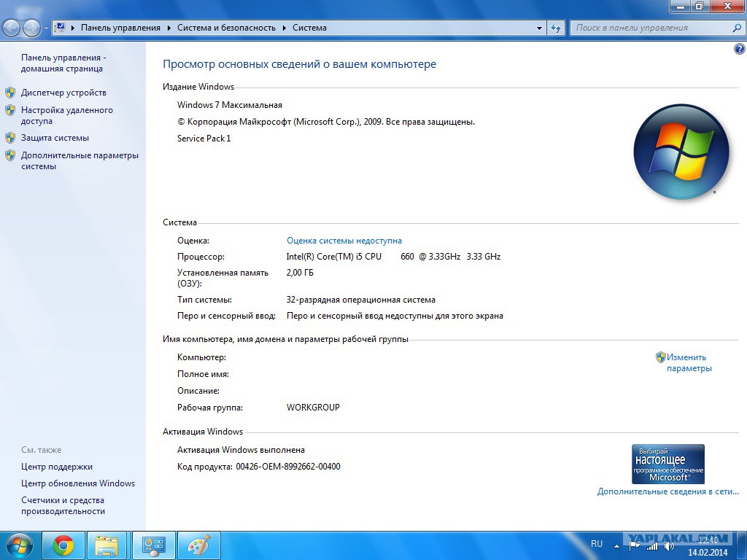The width and height of the screenshot is (747, 560).
Task: Open Центр обновления Windows
Action: [78, 483]
